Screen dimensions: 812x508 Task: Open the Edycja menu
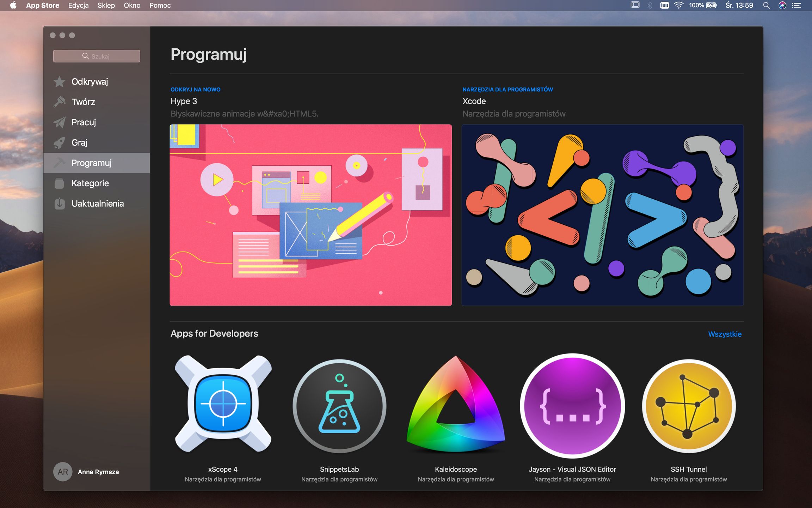pyautogui.click(x=78, y=5)
